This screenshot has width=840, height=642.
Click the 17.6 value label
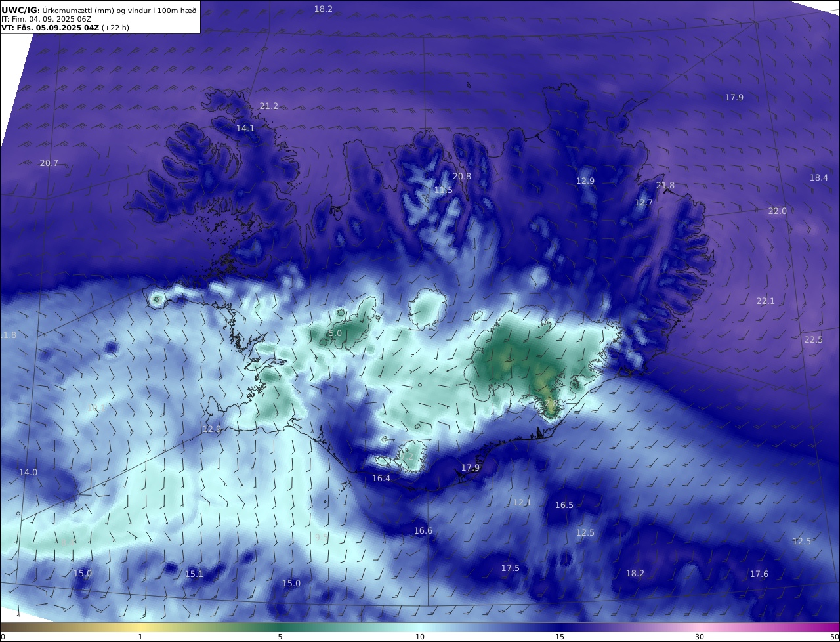click(759, 574)
